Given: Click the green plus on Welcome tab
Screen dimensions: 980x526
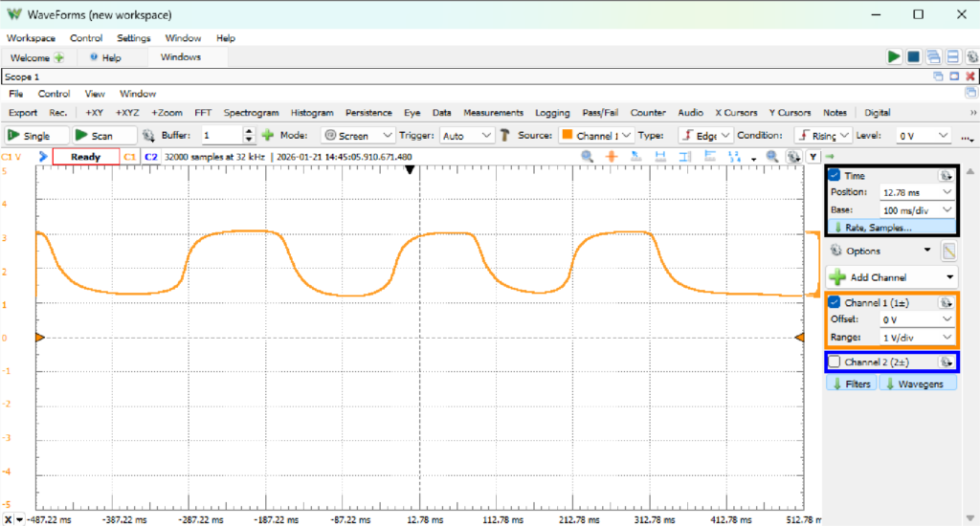Looking at the screenshot, I should (x=58, y=57).
